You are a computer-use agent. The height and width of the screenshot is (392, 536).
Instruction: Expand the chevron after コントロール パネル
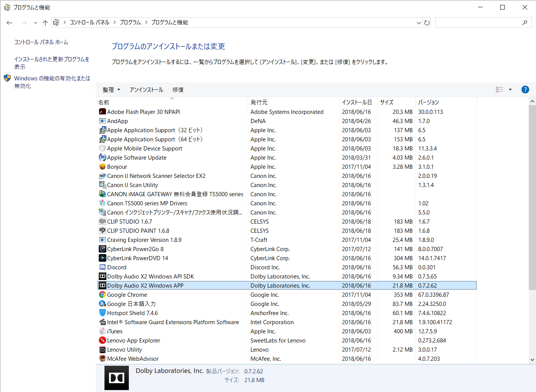(114, 22)
